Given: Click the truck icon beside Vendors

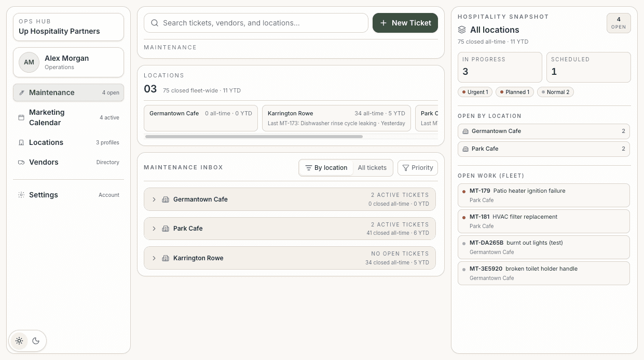Looking at the screenshot, I should 21,162.
